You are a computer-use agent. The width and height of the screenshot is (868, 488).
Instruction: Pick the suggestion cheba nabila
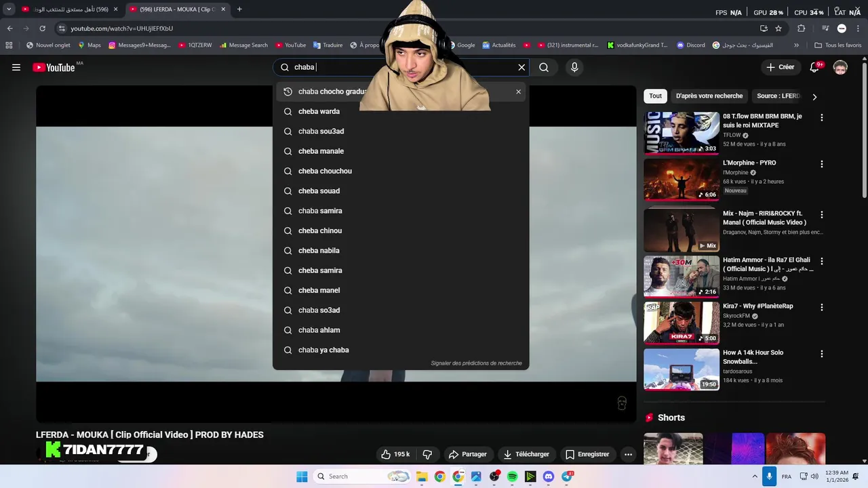(401, 251)
